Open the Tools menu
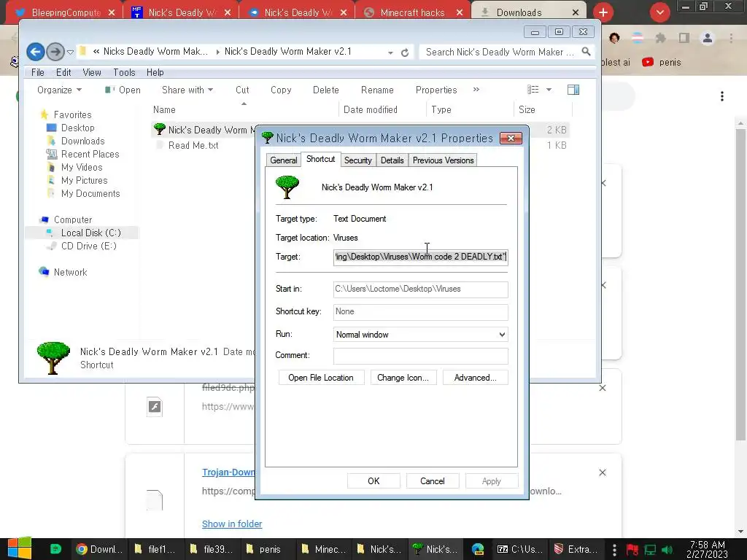 124,72
